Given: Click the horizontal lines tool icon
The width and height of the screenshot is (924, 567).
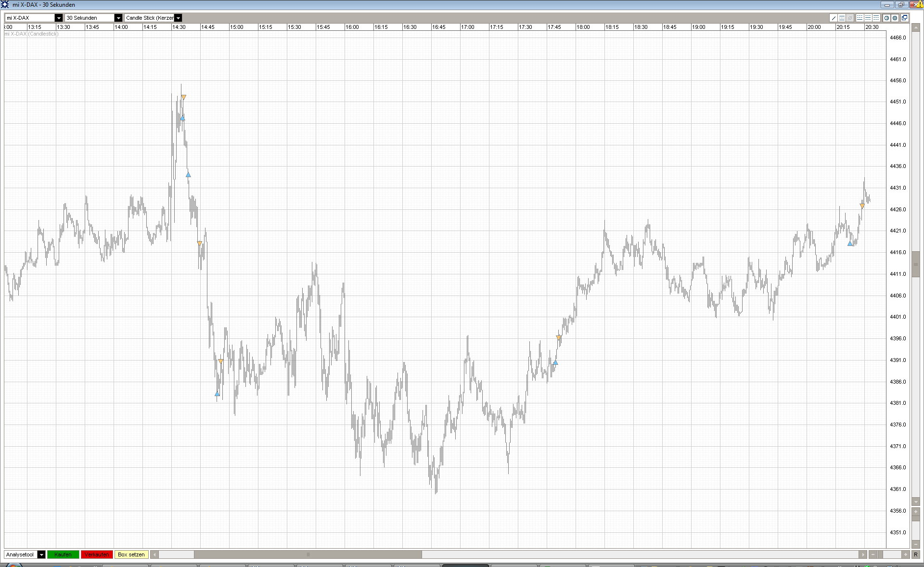Looking at the screenshot, I should pyautogui.click(x=842, y=18).
